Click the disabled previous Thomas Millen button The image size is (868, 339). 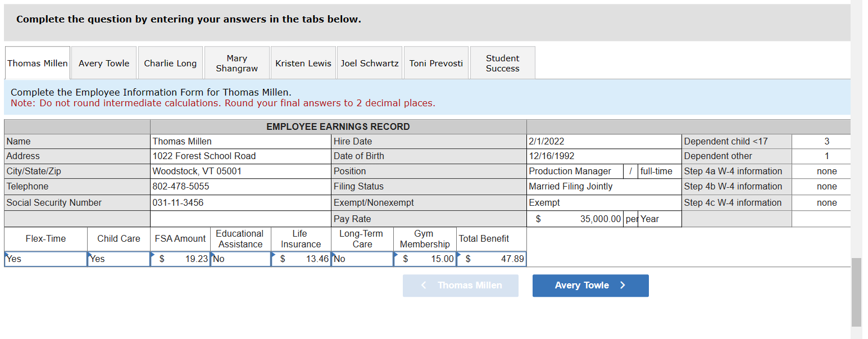461,286
